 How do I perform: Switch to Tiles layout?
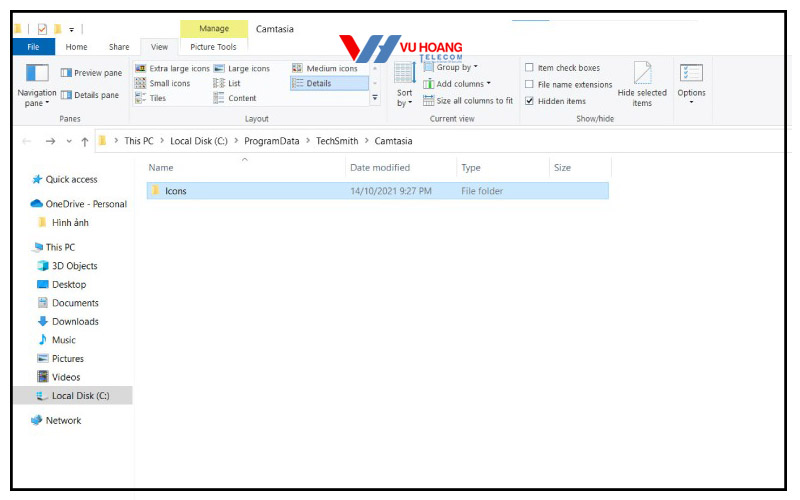click(151, 98)
